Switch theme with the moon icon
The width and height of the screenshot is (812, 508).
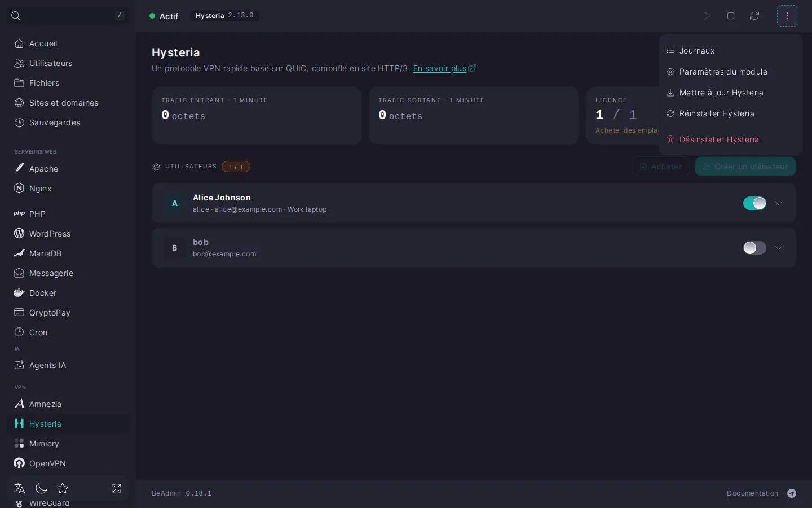tap(41, 488)
